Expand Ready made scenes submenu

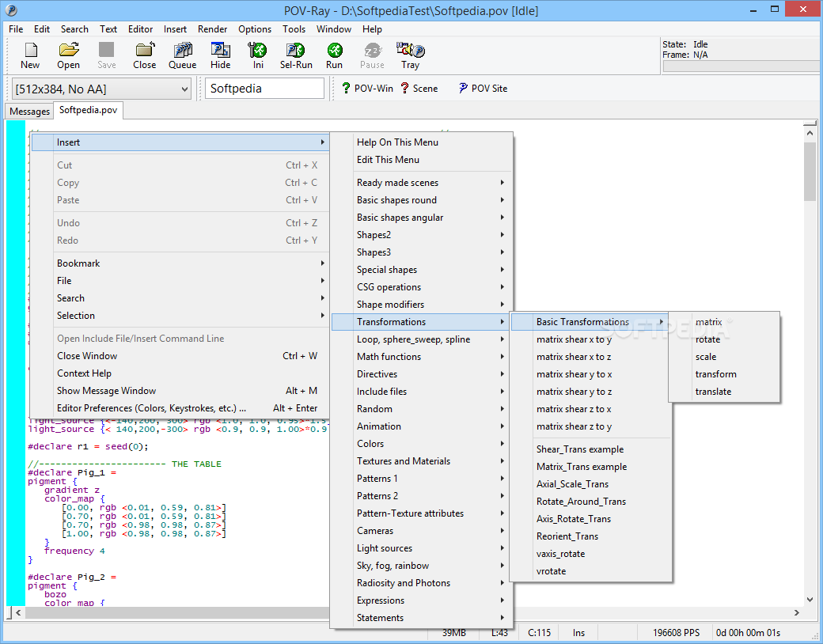pos(422,183)
